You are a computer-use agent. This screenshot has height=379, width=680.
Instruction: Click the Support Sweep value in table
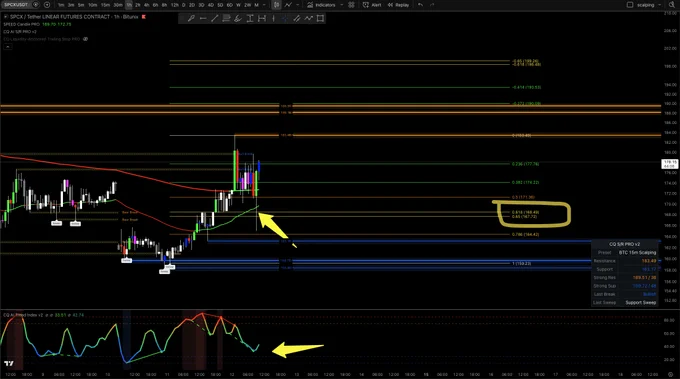click(641, 303)
